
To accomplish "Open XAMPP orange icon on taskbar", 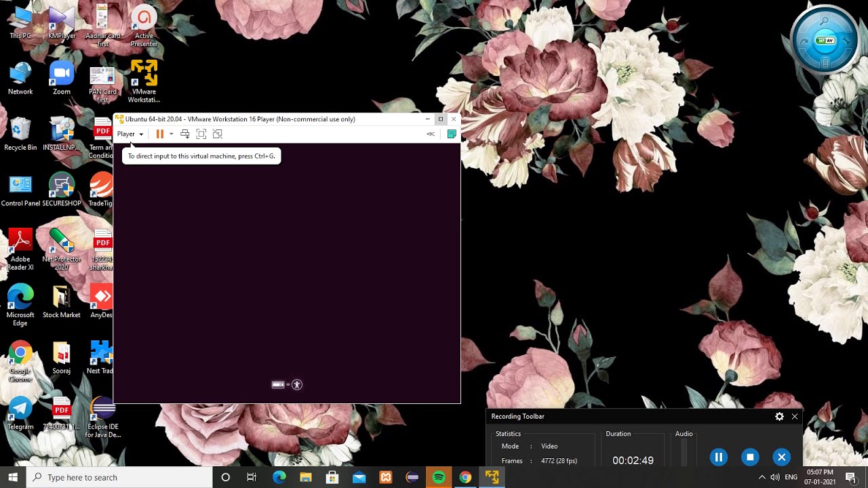I will (385, 477).
